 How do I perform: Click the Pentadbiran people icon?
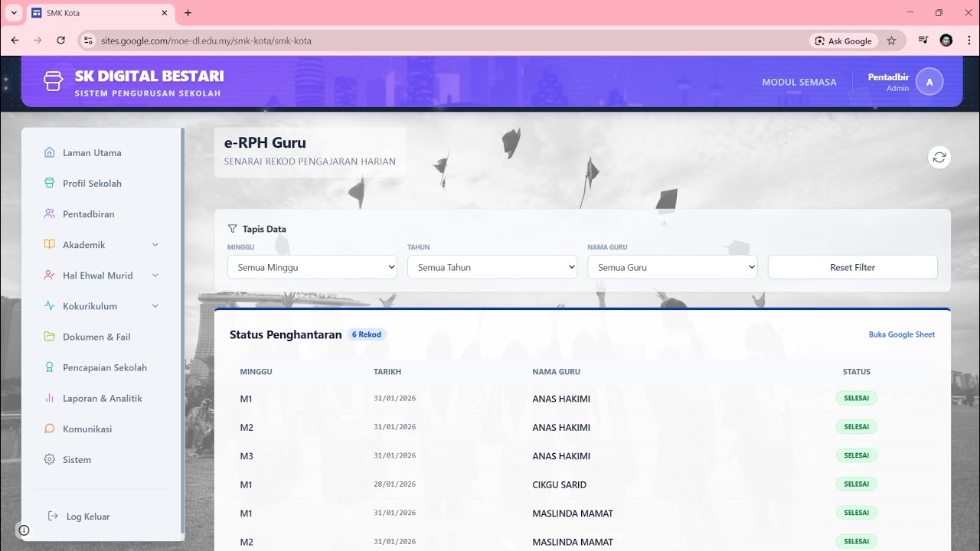[50, 214]
